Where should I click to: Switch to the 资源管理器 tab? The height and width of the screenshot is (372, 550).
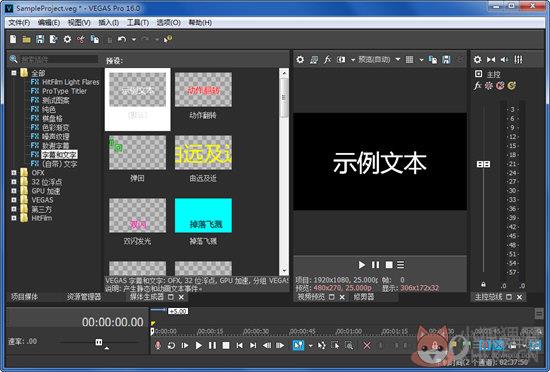(84, 297)
